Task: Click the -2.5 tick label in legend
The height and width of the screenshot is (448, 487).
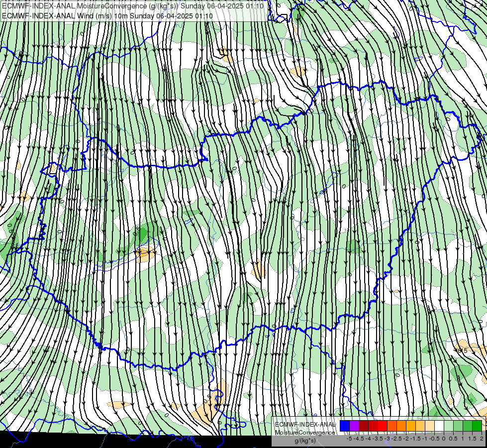Action: [x=396, y=439]
